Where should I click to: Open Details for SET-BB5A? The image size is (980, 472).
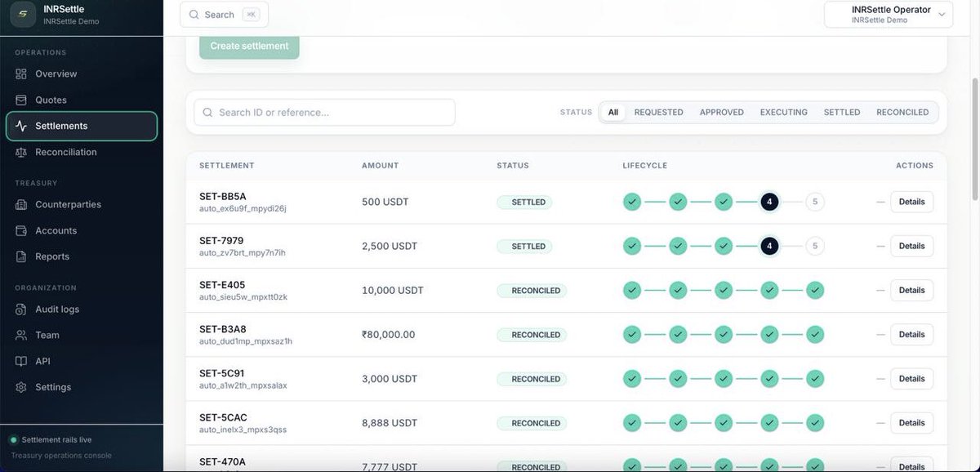coord(911,202)
